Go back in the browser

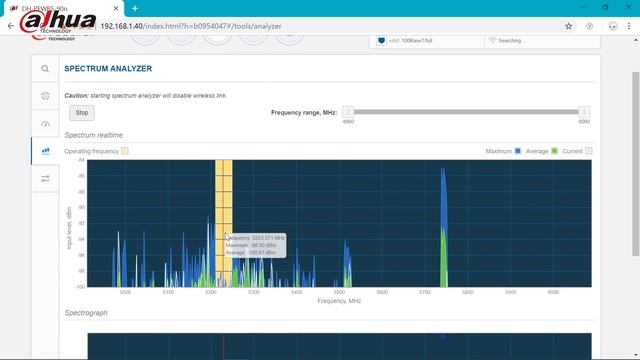(11, 26)
